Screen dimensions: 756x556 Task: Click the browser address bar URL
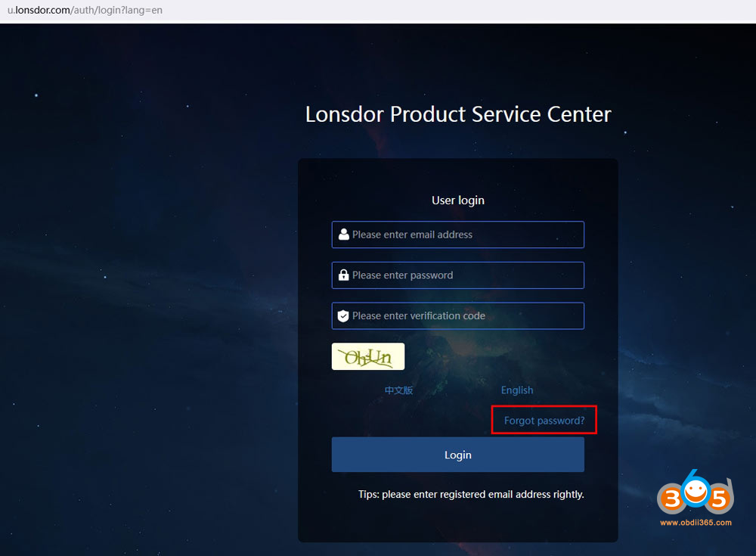coord(85,10)
